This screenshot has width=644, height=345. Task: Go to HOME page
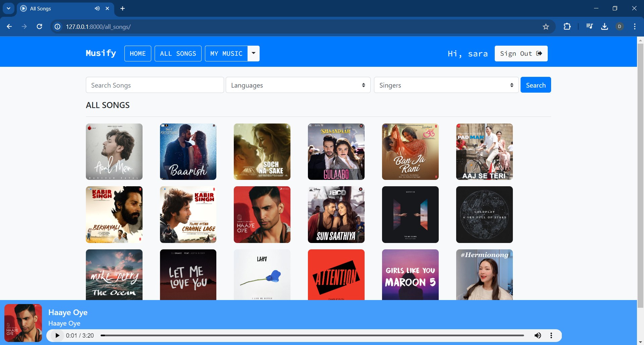[x=138, y=53]
